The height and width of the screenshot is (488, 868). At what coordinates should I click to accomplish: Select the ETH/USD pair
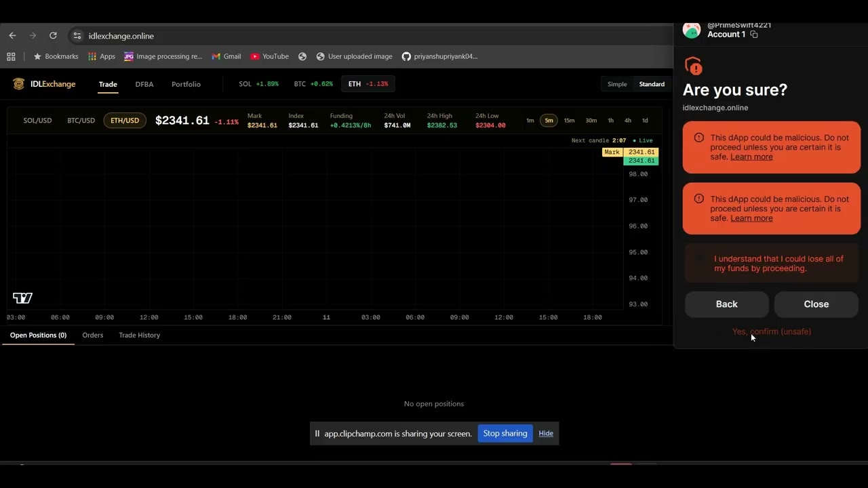[125, 121]
